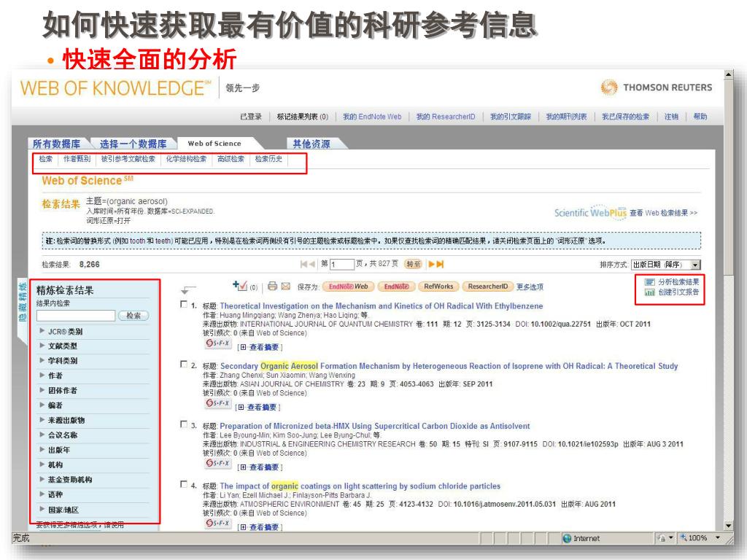Open the 检索历史 sub-menu
This screenshot has width=747, height=560.
pos(268,159)
